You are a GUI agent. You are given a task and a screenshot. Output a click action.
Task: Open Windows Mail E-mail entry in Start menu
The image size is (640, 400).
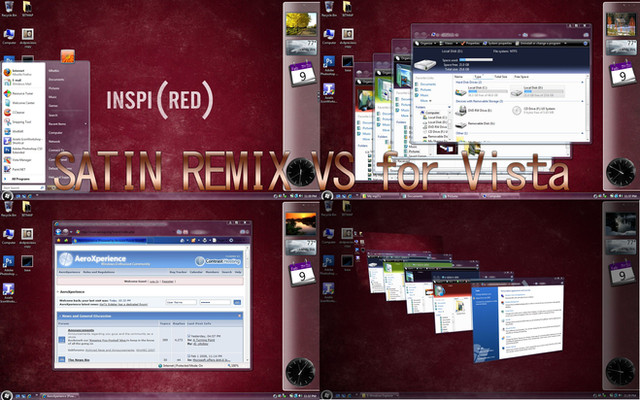coord(23,82)
